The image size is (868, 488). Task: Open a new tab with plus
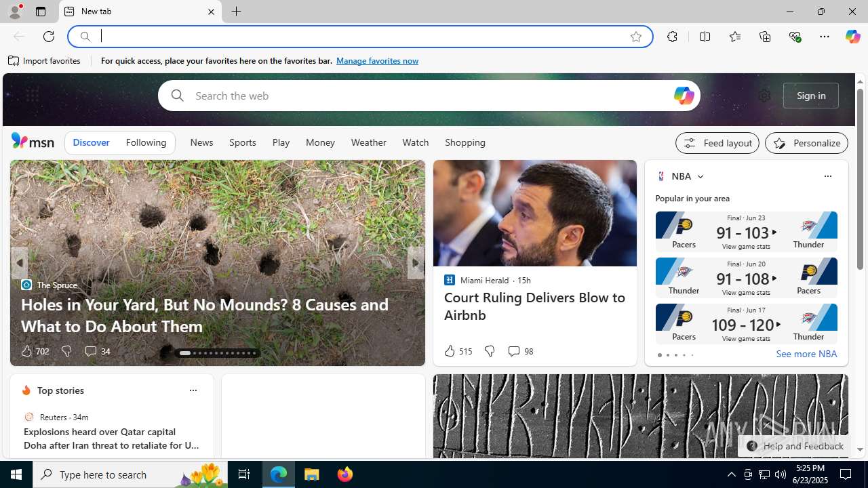tap(236, 12)
